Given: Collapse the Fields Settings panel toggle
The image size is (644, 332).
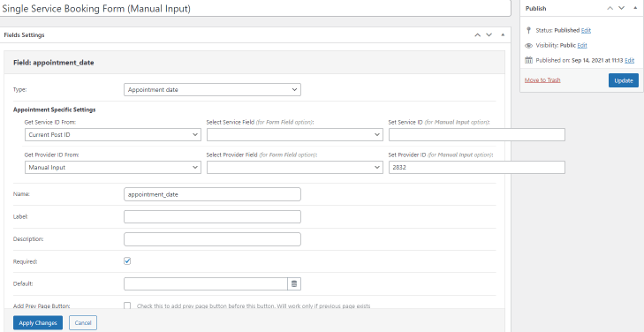Looking at the screenshot, I should (x=503, y=35).
